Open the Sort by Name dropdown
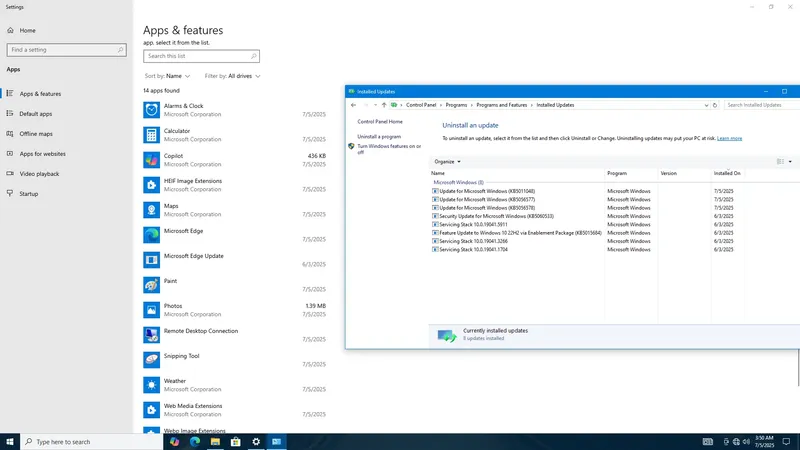 [167, 76]
